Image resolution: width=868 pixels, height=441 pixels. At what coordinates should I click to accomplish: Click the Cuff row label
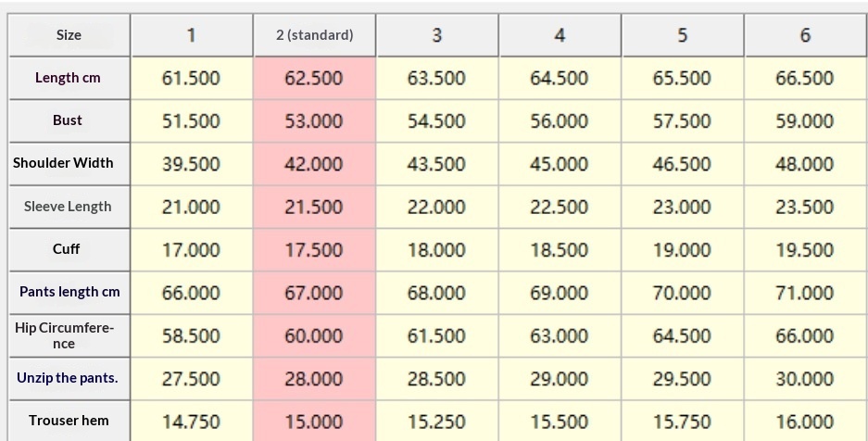click(x=67, y=249)
